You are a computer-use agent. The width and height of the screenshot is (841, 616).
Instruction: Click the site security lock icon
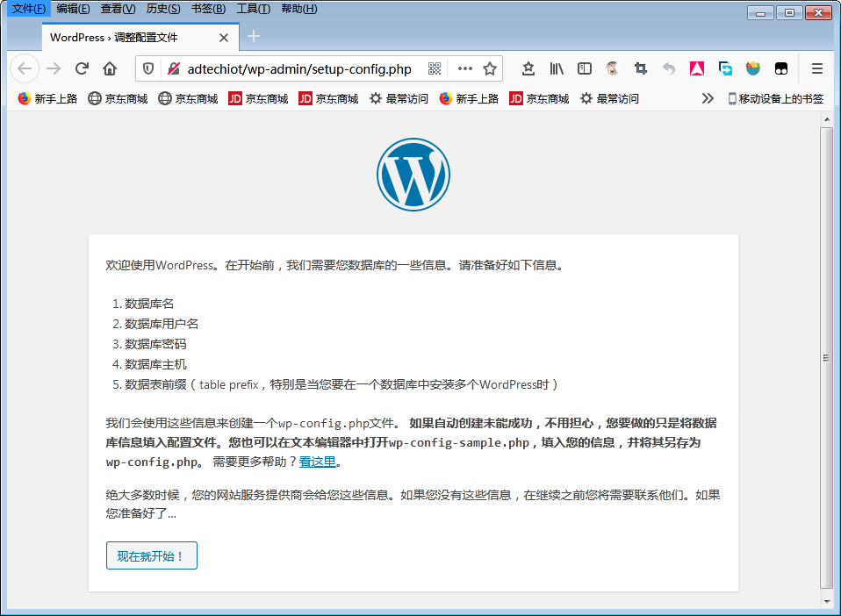coord(176,68)
